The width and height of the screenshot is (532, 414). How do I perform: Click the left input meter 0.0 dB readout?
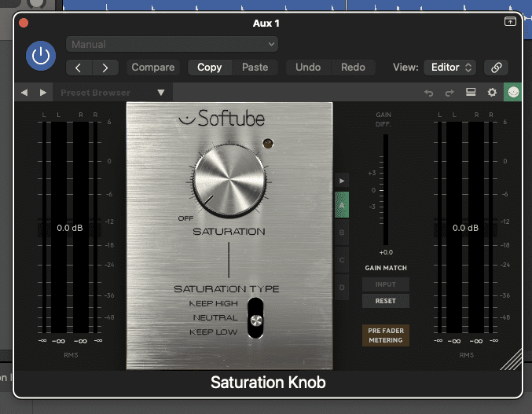click(x=70, y=228)
